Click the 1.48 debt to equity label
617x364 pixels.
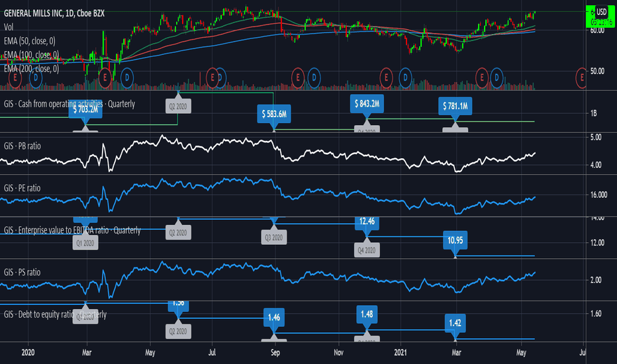pos(367,314)
